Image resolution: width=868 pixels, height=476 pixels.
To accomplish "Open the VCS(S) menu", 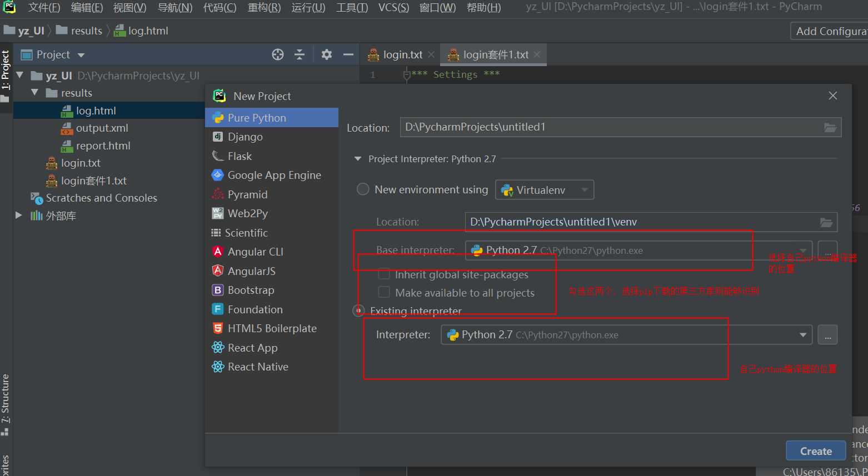I will (393, 8).
